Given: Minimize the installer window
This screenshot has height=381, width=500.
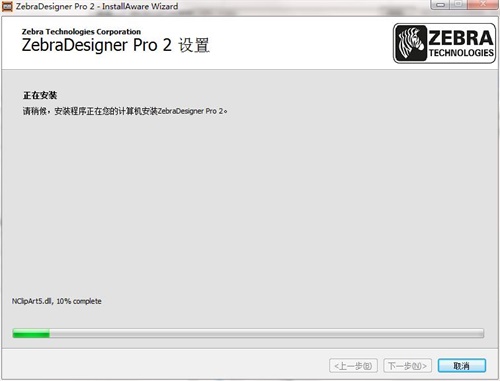Looking at the screenshot, I should 440,5.
